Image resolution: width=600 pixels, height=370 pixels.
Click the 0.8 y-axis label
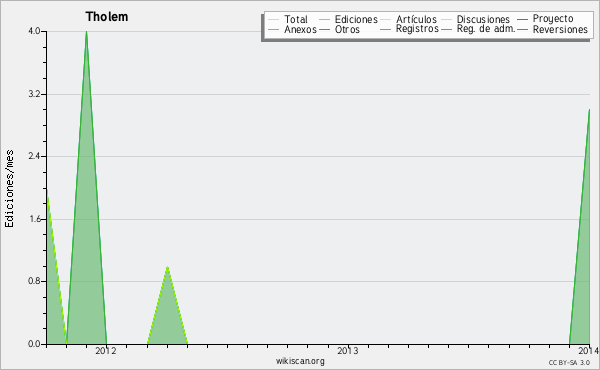34,281
